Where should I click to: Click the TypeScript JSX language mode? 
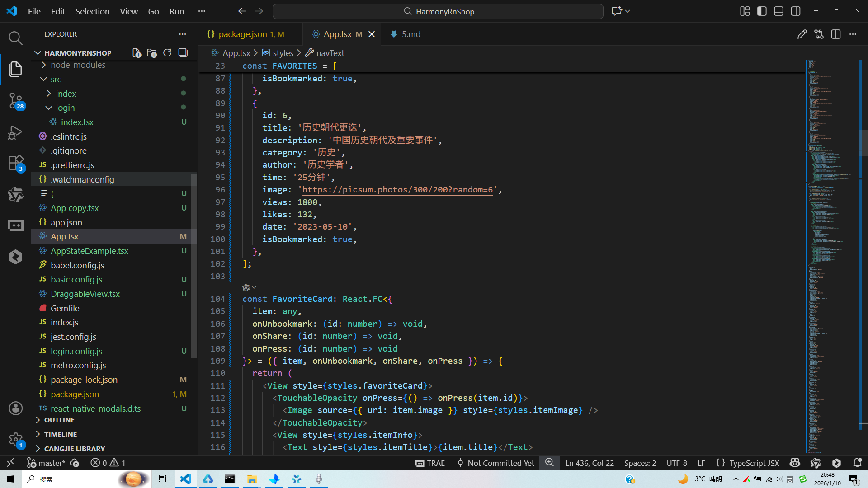click(754, 463)
